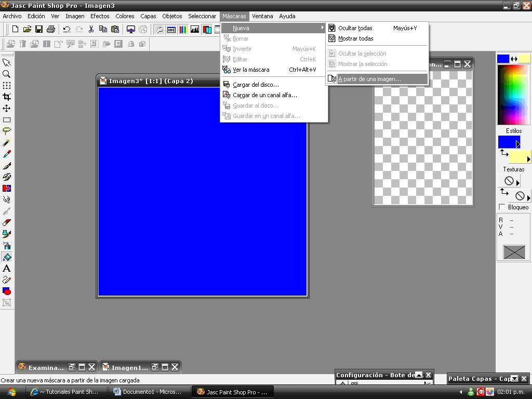Select the Crop tool in the toolbox
Viewport: 532px width, 399px height.
(7, 97)
